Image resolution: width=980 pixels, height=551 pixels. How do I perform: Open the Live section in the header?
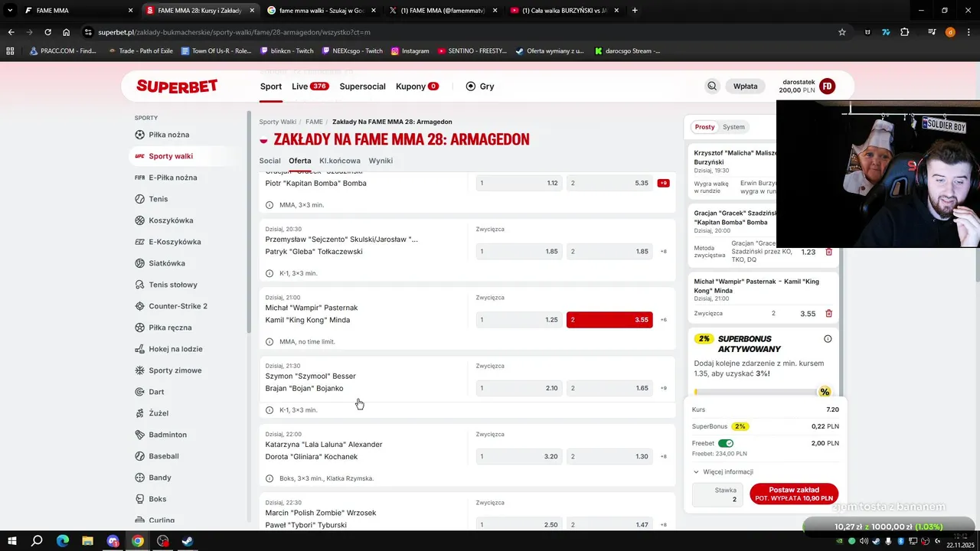pos(310,86)
